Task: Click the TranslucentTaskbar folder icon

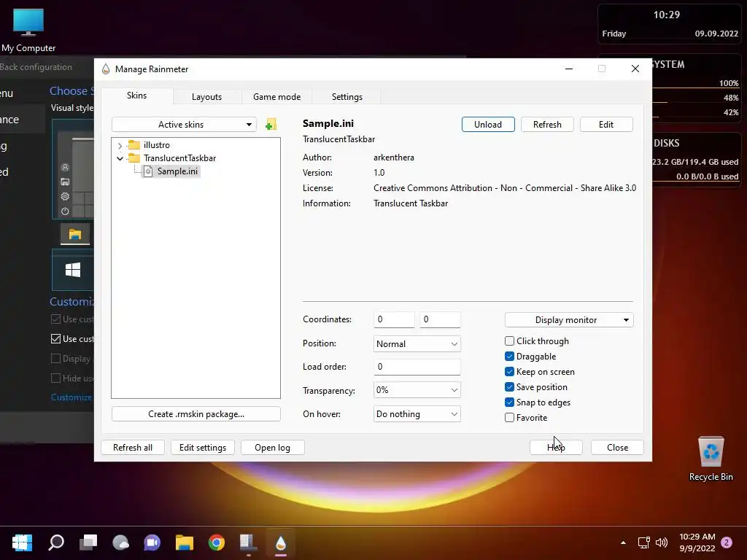Action: point(134,158)
